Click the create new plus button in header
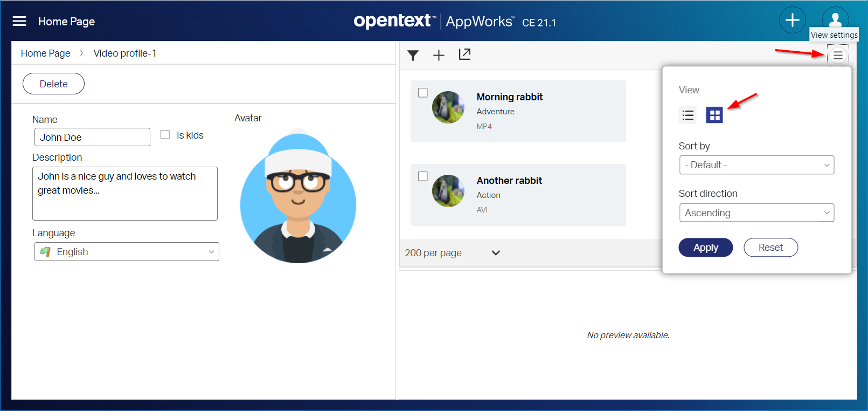The image size is (868, 411). point(792,20)
